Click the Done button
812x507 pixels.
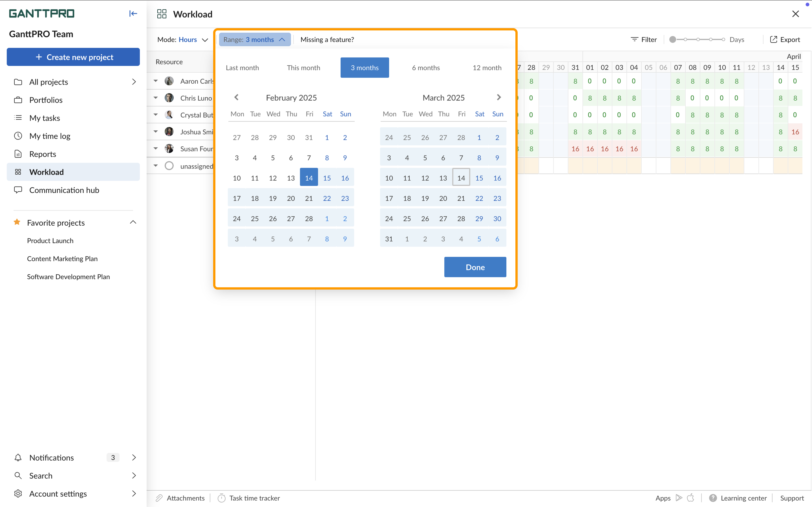[x=475, y=267]
